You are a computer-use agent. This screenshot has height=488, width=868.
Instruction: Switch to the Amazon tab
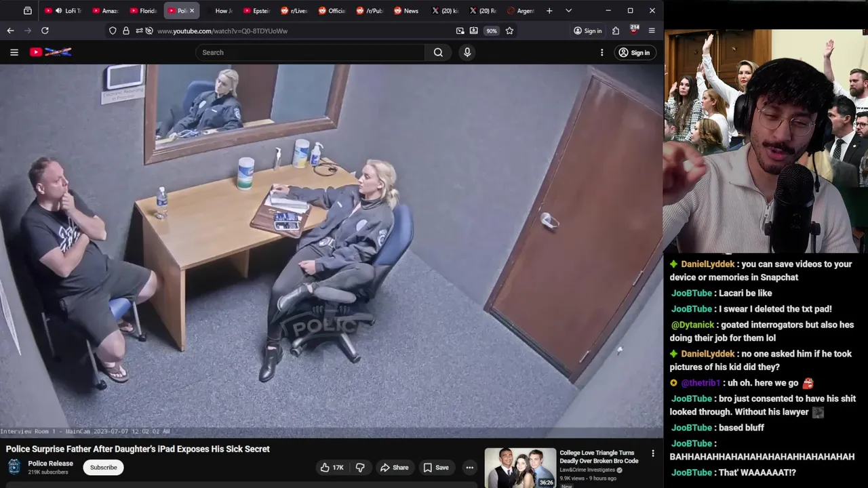(104, 11)
